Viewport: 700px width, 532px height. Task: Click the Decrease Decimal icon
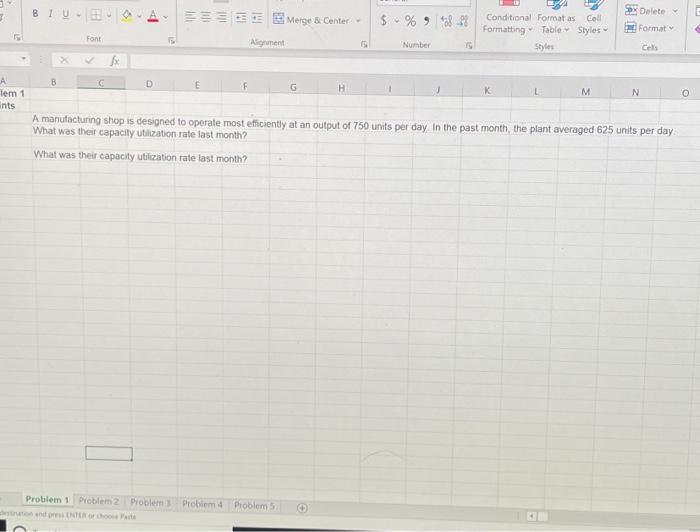[x=464, y=21]
